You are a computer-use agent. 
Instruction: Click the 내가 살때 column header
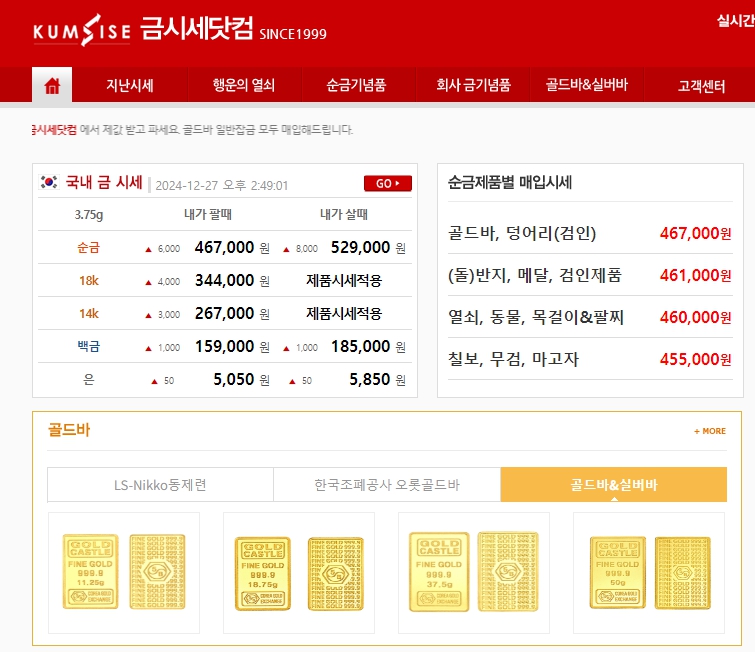344,214
